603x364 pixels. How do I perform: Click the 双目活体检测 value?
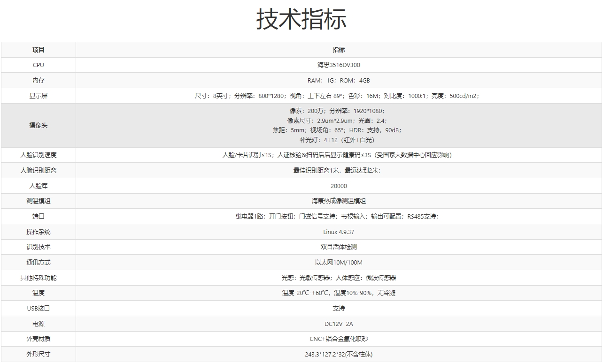click(x=339, y=247)
